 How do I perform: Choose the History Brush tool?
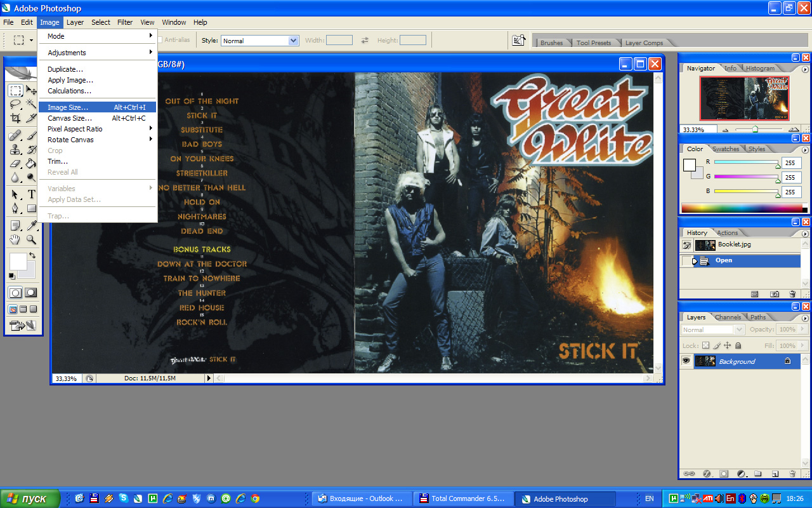[32, 150]
